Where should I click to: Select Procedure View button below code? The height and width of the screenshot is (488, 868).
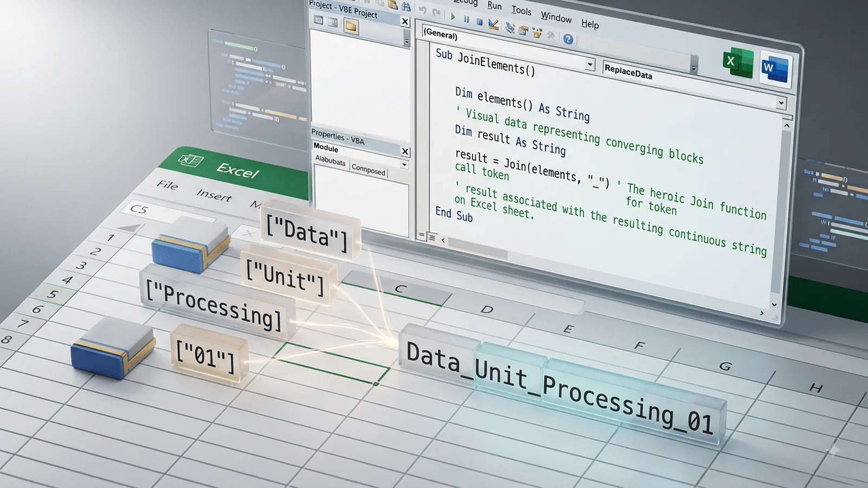[422, 235]
